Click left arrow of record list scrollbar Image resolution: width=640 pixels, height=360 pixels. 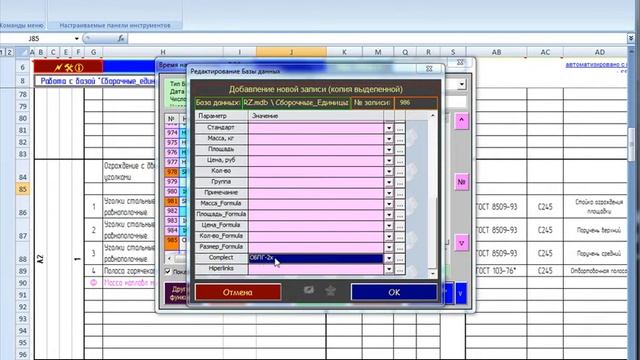[x=169, y=258]
